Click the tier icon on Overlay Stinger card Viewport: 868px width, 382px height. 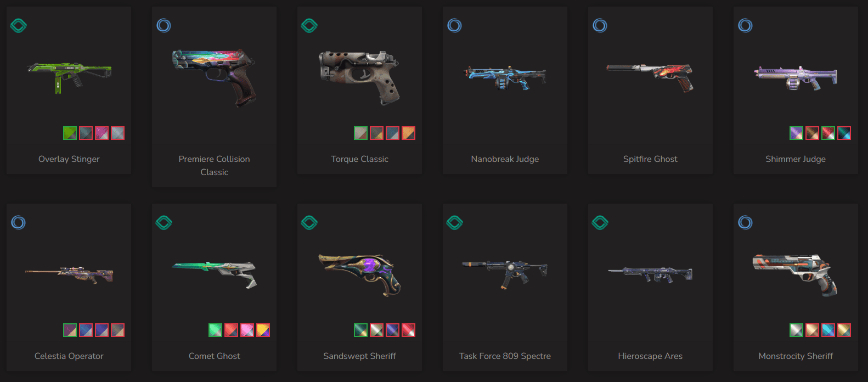[x=19, y=25]
